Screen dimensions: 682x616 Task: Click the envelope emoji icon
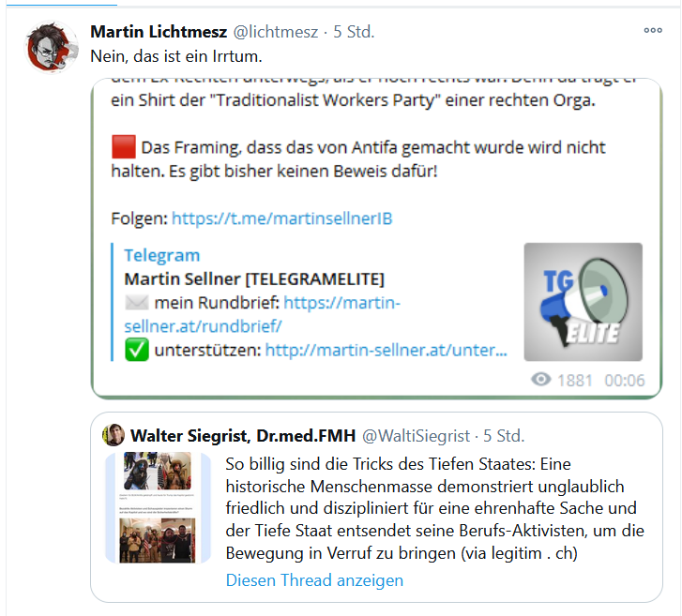(136, 303)
